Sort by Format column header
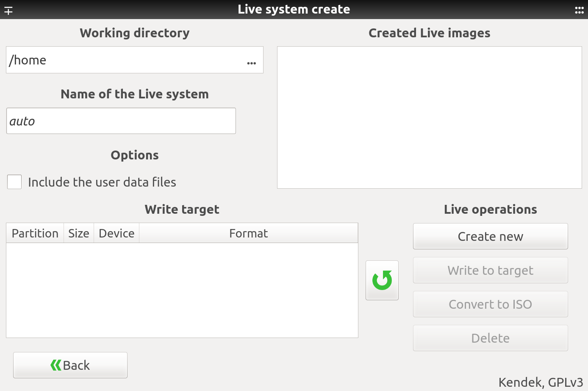This screenshot has width=588, height=391. 249,233
